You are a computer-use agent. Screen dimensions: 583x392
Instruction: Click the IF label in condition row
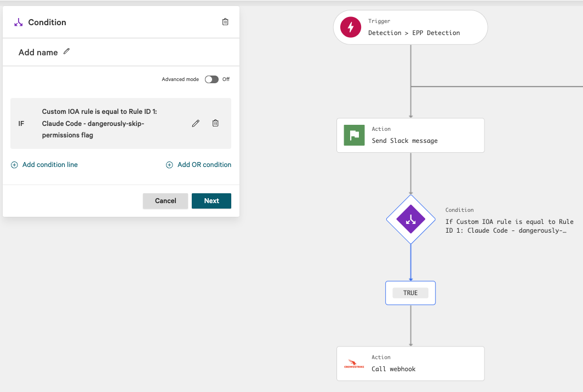coord(21,123)
